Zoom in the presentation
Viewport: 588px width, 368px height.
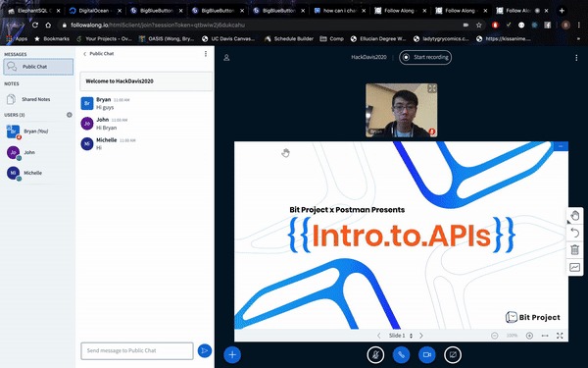pyautogui.click(x=529, y=336)
